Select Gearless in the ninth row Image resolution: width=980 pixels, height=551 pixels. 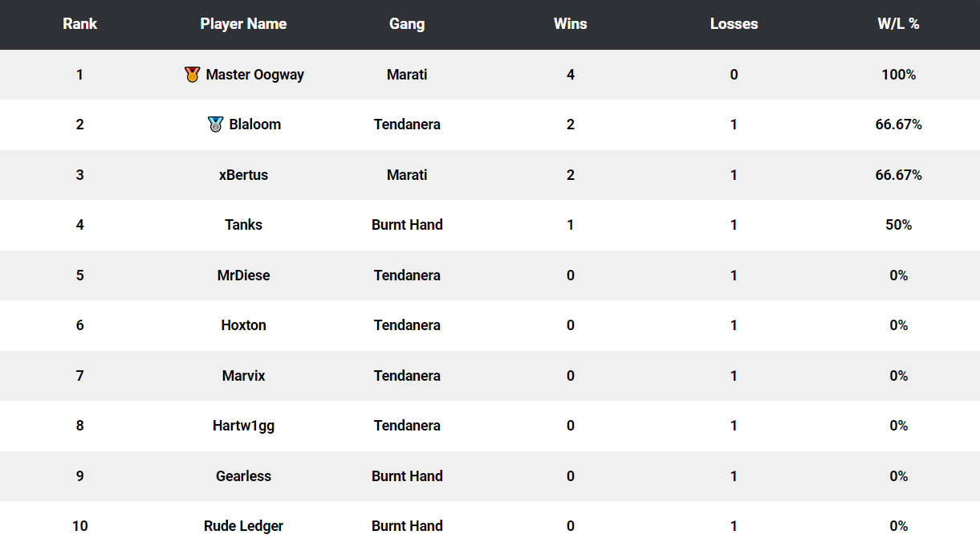point(243,476)
